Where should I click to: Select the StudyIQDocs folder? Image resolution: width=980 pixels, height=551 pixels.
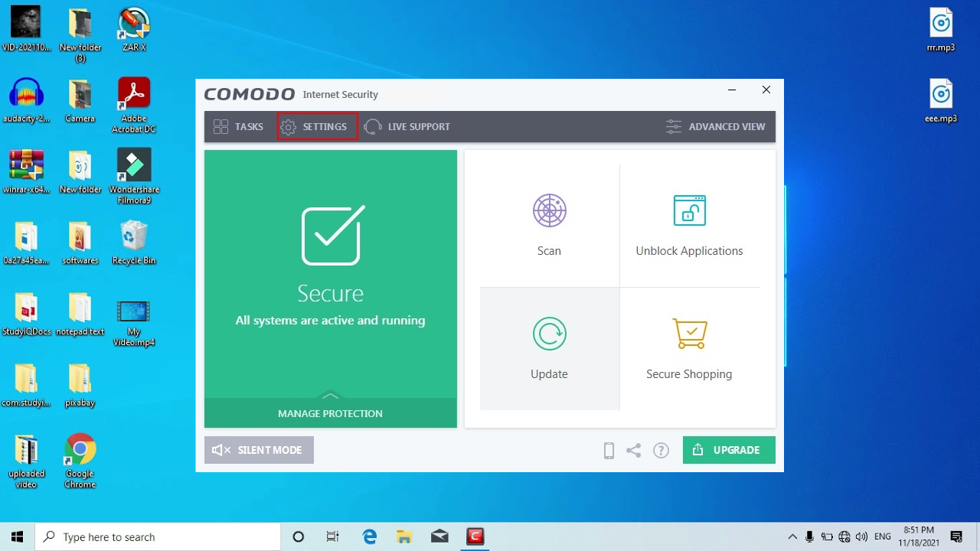[26, 314]
